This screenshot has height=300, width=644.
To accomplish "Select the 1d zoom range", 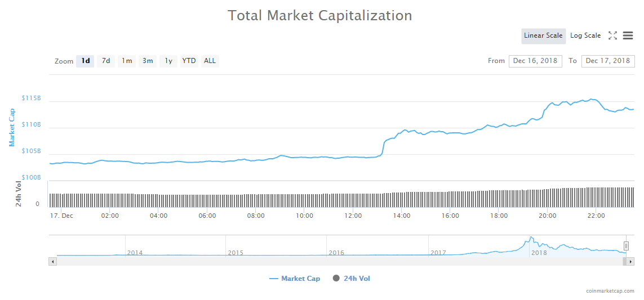I will tap(86, 61).
